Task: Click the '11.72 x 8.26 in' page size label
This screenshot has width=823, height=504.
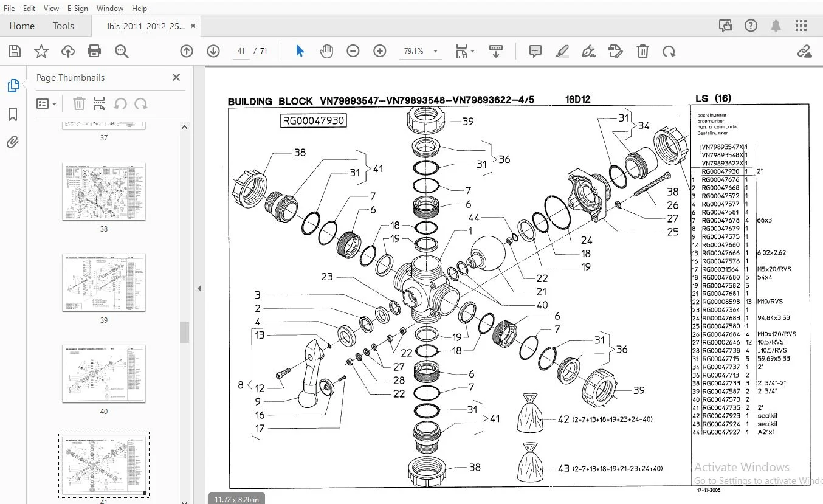Action: (x=236, y=499)
